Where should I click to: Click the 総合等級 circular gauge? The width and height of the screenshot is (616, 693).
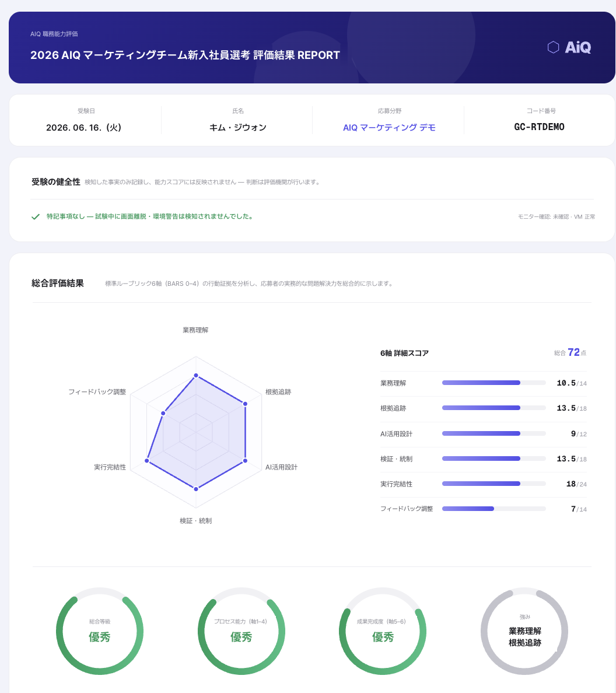point(100,631)
